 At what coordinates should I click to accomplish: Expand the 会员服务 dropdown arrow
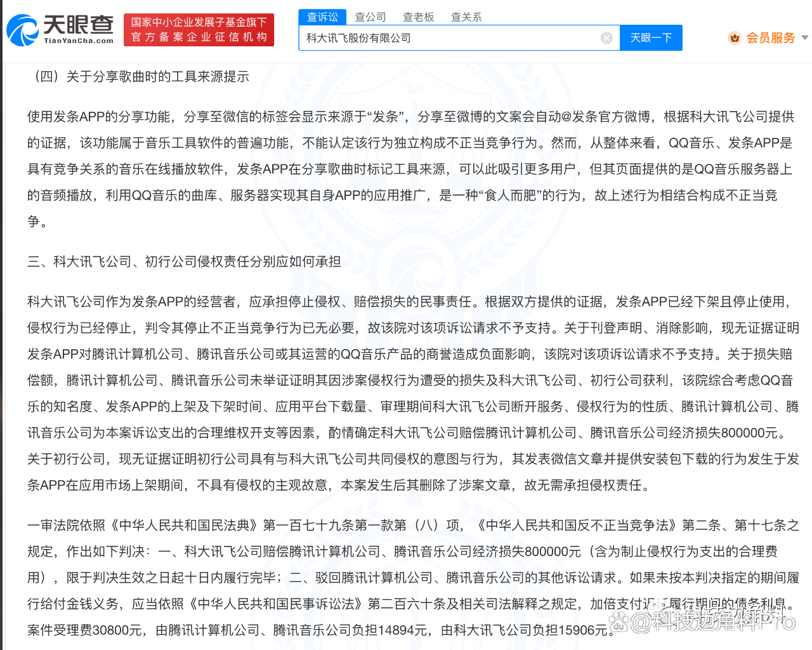click(x=804, y=38)
